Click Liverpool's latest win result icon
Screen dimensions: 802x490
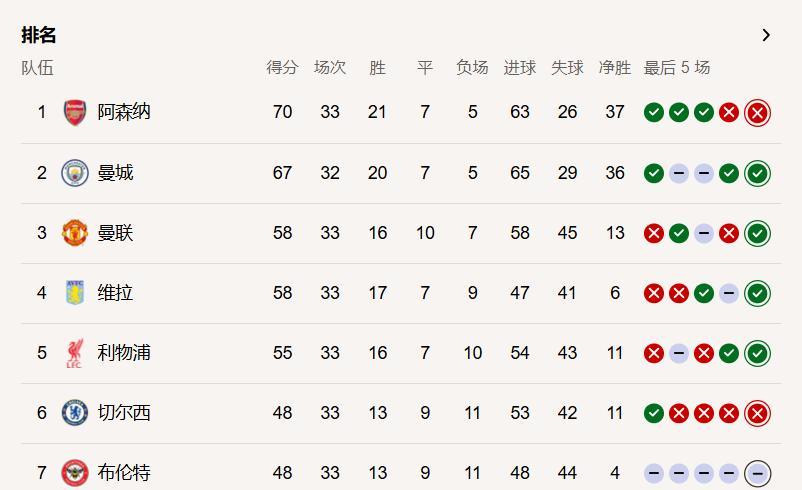[x=757, y=353]
